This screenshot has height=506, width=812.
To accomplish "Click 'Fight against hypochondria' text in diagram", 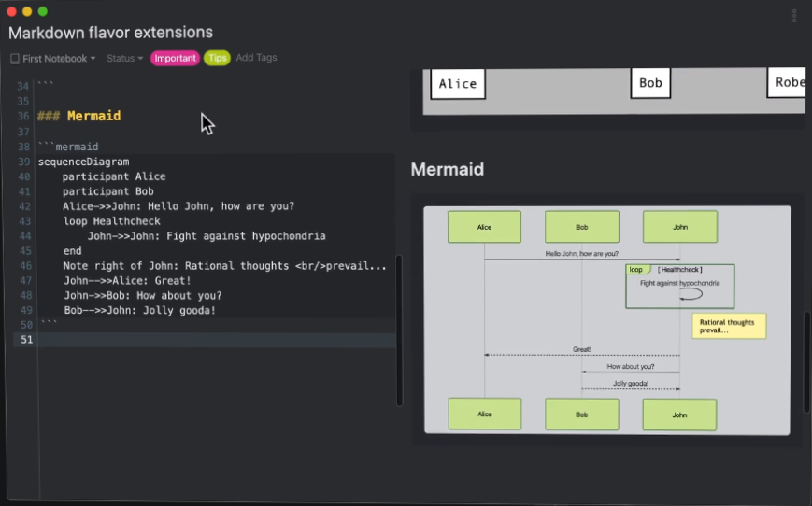I will click(x=679, y=283).
